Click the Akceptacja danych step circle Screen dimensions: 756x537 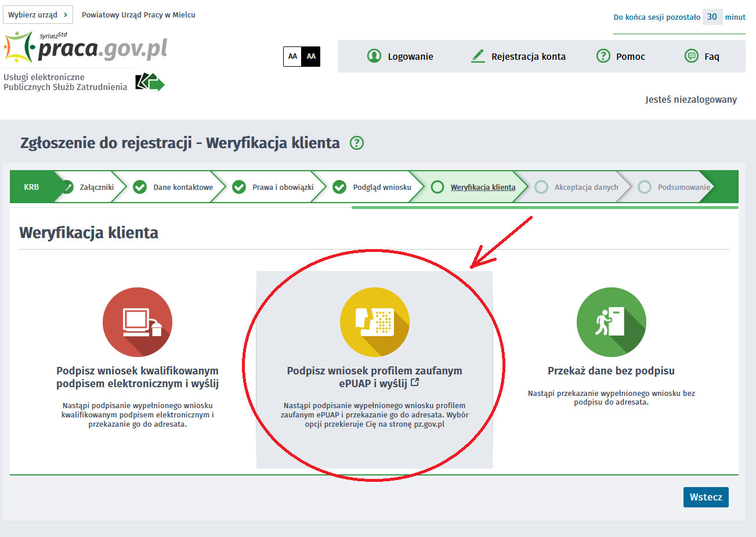[x=541, y=187]
